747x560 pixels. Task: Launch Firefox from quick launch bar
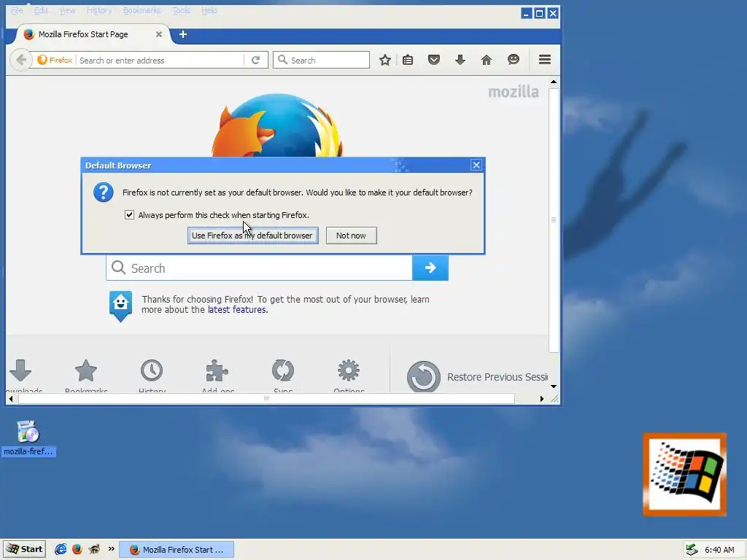point(77,549)
